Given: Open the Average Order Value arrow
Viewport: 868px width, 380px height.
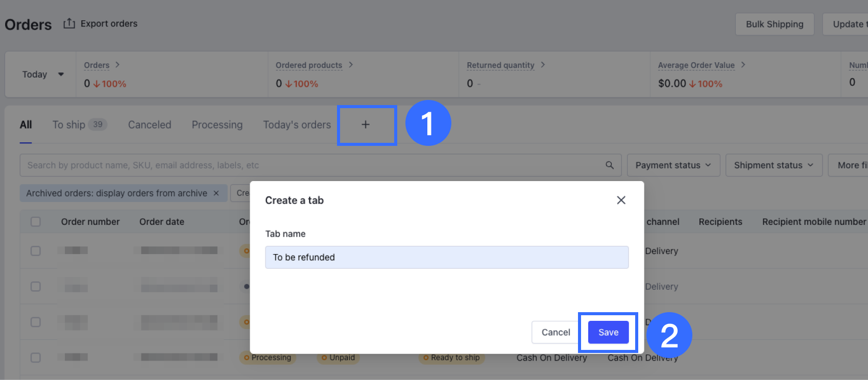Looking at the screenshot, I should 743,65.
